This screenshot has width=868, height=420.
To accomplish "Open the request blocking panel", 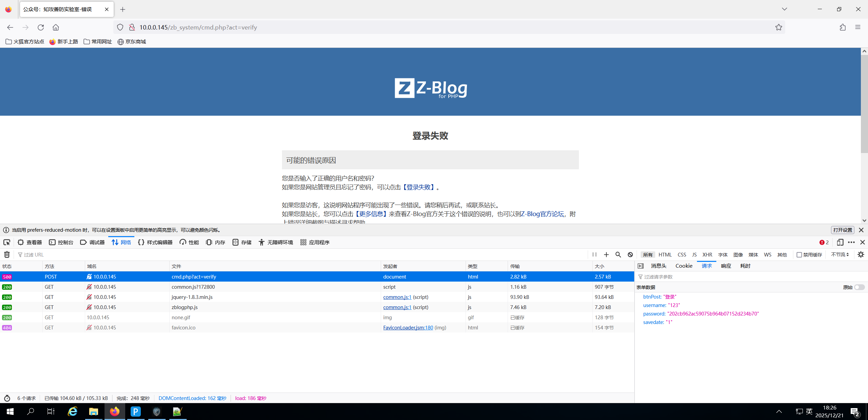I will click(x=630, y=254).
